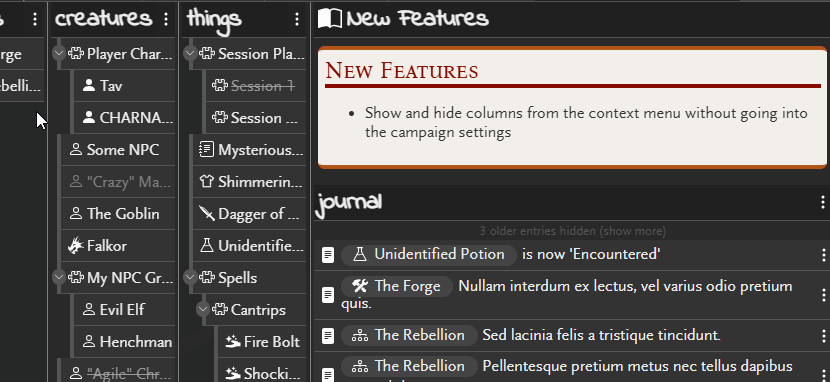Click the Mysterious note scroll icon
Viewport: 830px width, 382px height.
(206, 150)
